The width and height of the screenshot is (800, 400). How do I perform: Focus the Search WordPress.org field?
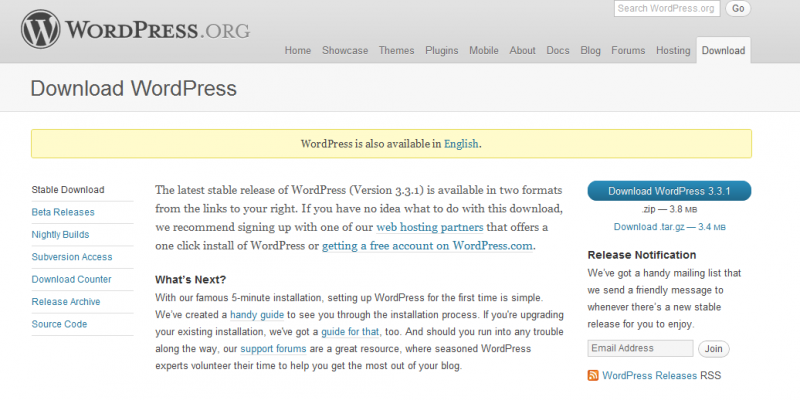pyautogui.click(x=667, y=9)
